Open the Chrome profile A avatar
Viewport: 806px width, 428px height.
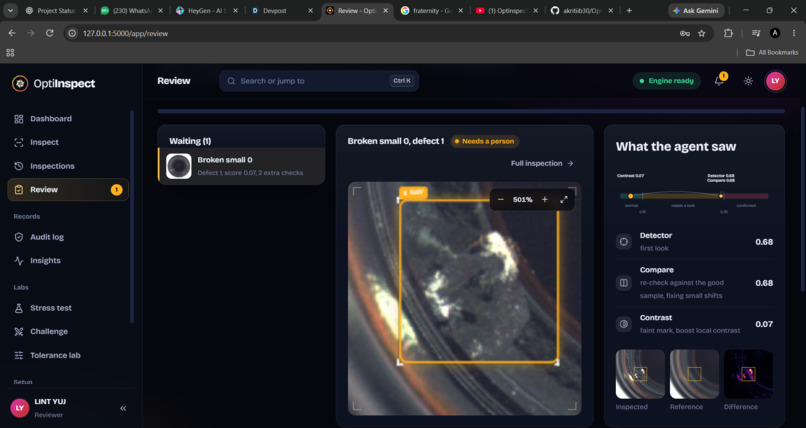[775, 33]
